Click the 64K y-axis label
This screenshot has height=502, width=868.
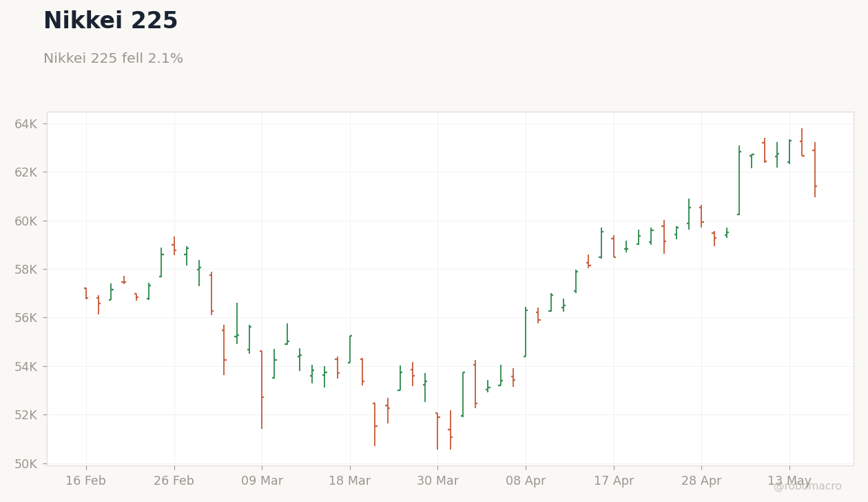click(x=25, y=124)
